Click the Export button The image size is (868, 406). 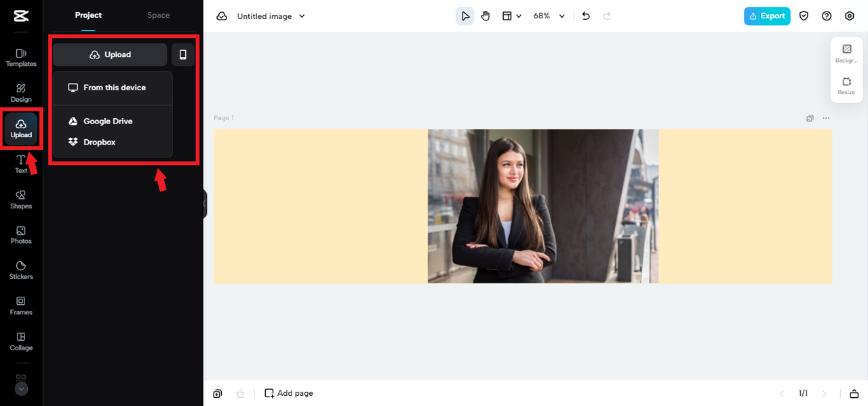767,16
